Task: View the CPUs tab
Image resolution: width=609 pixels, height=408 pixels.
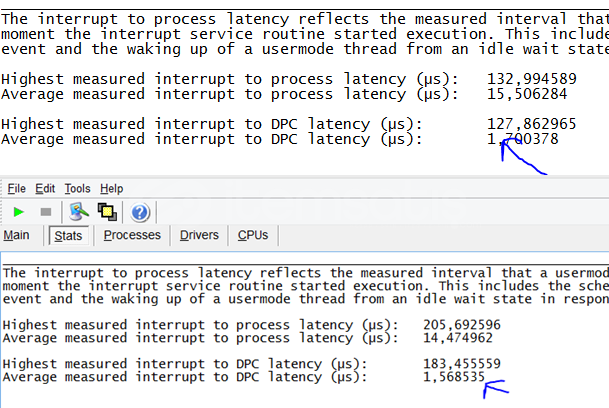Action: (253, 235)
